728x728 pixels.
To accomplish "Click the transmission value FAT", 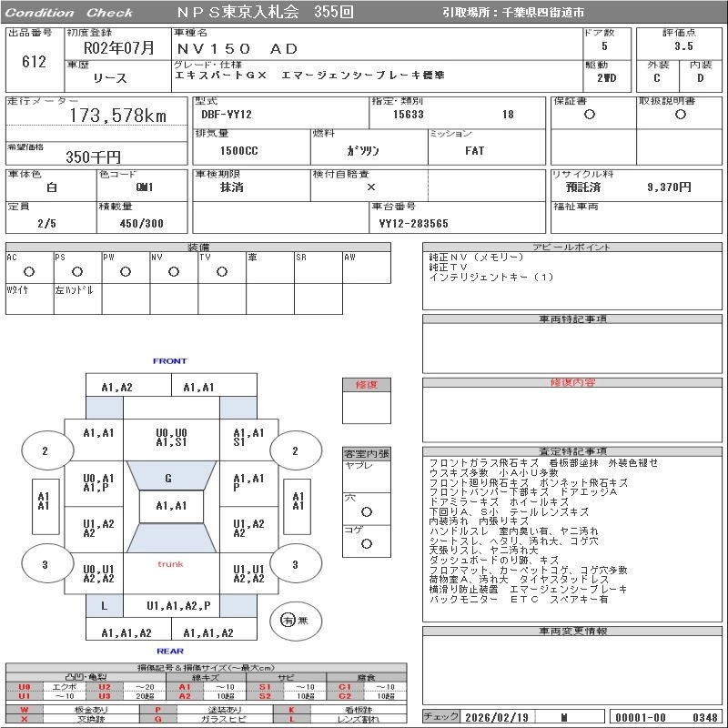I will click(x=474, y=150).
